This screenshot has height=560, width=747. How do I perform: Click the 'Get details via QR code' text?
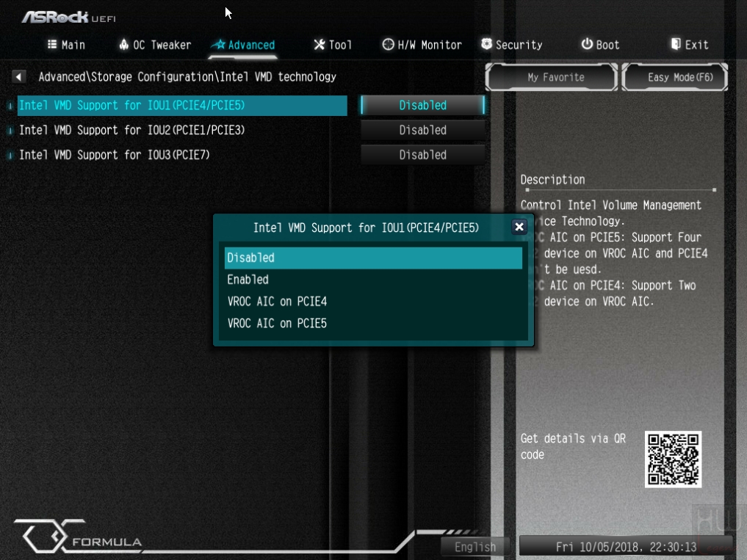click(573, 446)
